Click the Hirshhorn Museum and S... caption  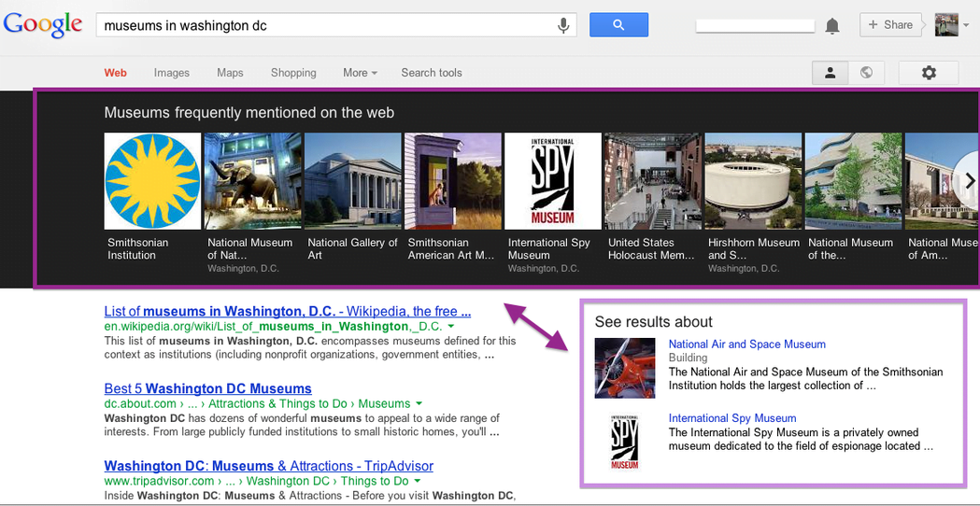pyautogui.click(x=754, y=248)
